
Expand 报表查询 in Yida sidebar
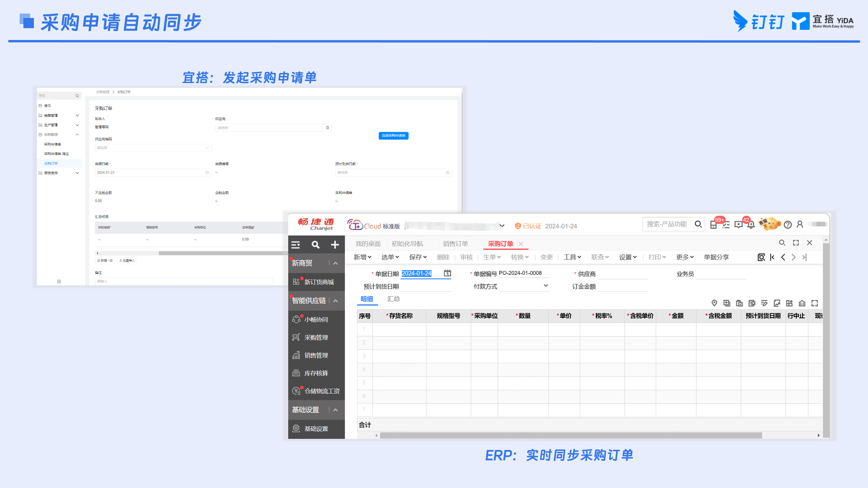[77, 173]
